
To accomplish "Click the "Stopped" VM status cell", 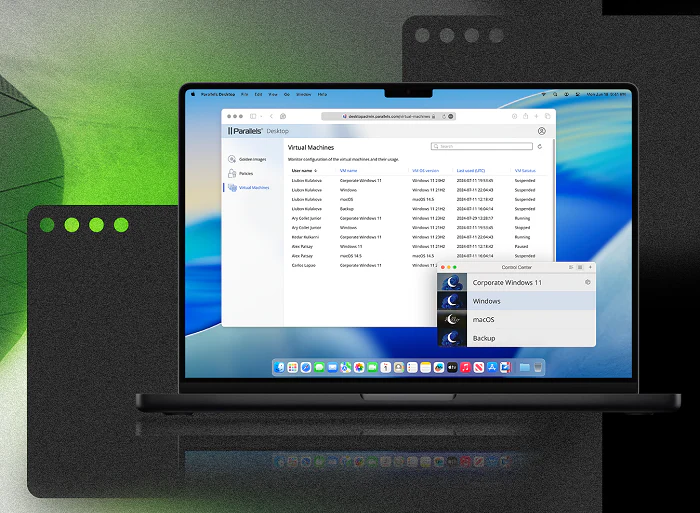I will click(x=522, y=228).
